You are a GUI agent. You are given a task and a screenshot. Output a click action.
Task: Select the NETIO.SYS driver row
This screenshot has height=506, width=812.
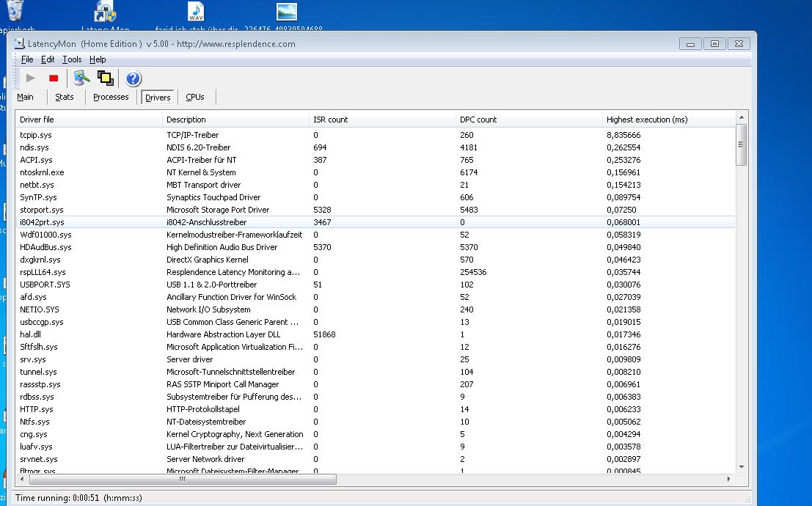376,309
